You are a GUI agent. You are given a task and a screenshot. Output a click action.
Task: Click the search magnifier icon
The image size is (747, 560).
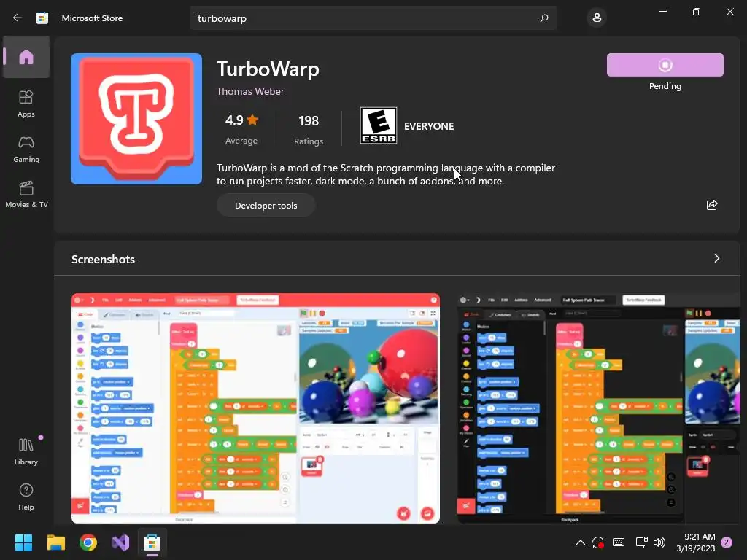[x=544, y=18]
